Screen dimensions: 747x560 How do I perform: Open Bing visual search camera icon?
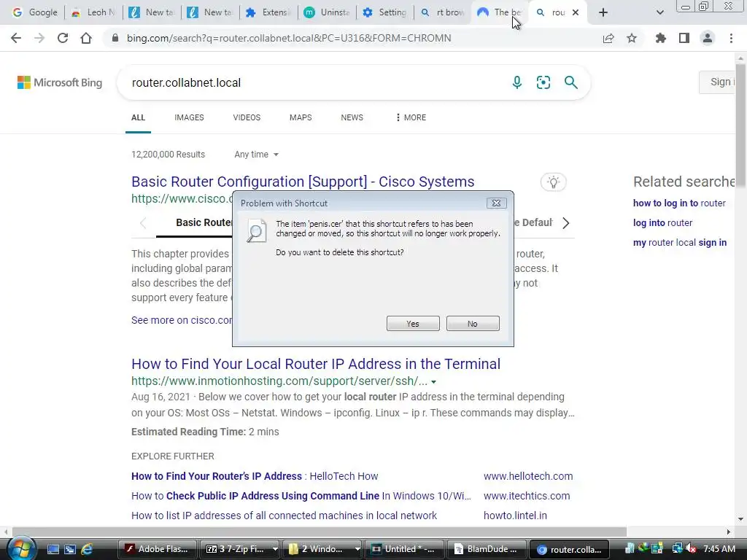[x=543, y=82]
